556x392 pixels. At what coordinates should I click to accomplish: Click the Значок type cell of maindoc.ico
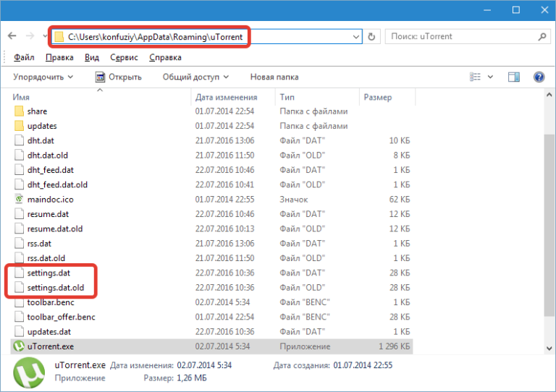tap(294, 200)
